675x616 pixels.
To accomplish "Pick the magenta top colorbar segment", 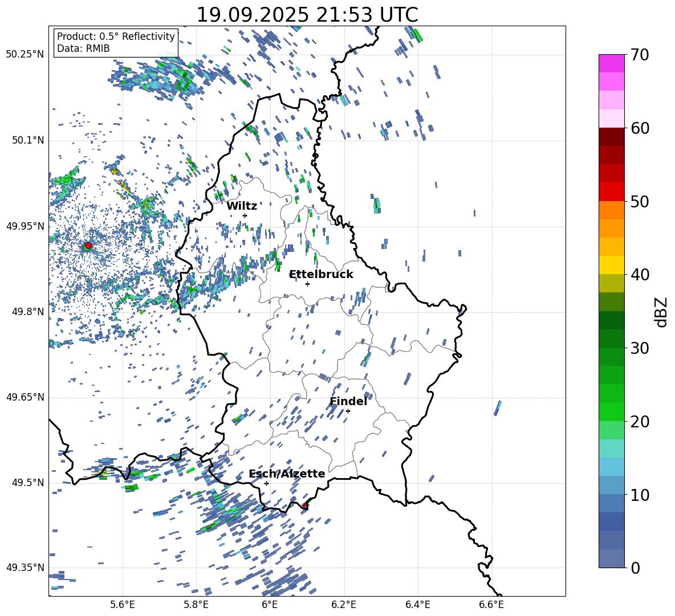I will coord(612,63).
